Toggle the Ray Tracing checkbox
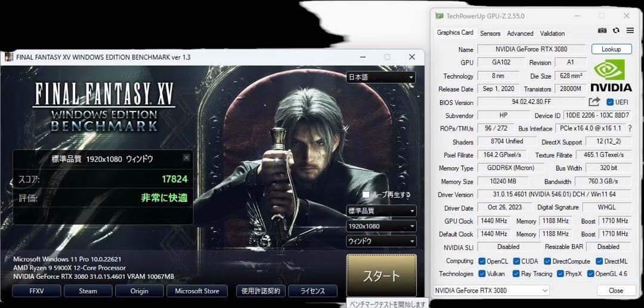The height and width of the screenshot is (308, 644). tap(516, 273)
